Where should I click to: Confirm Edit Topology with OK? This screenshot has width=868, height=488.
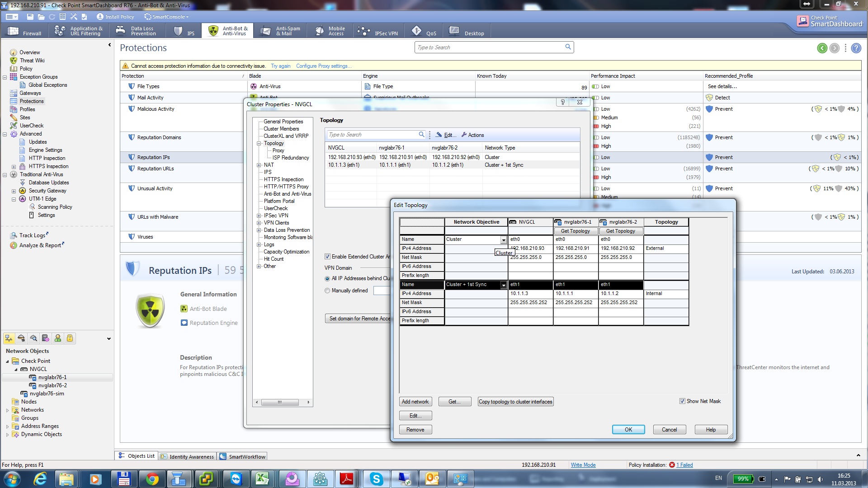(x=628, y=430)
